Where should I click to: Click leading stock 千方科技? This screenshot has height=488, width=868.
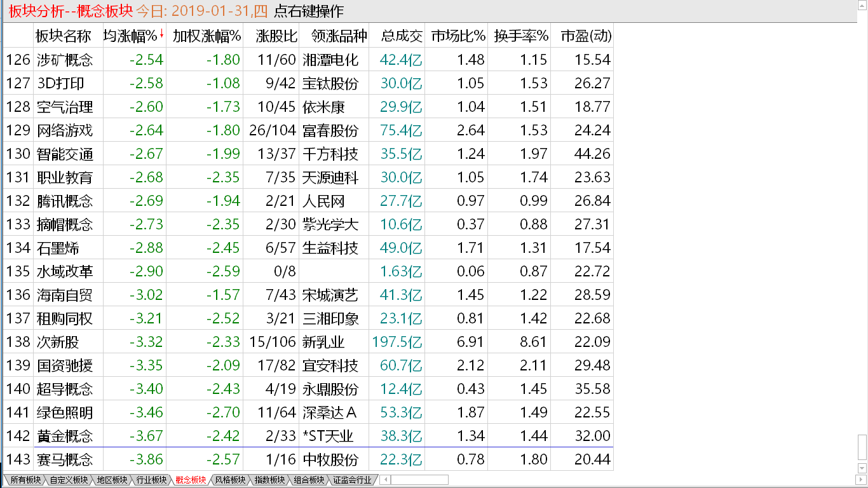[x=330, y=154]
